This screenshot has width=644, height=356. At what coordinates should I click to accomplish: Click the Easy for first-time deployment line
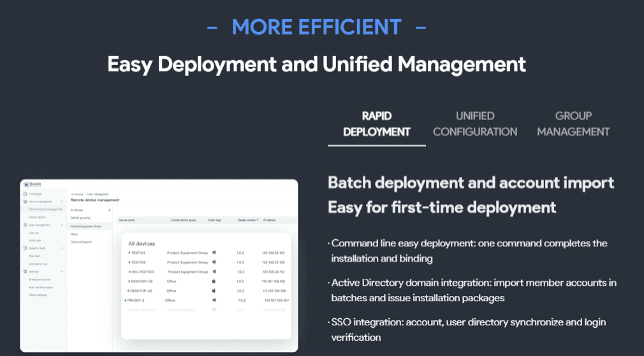click(442, 207)
